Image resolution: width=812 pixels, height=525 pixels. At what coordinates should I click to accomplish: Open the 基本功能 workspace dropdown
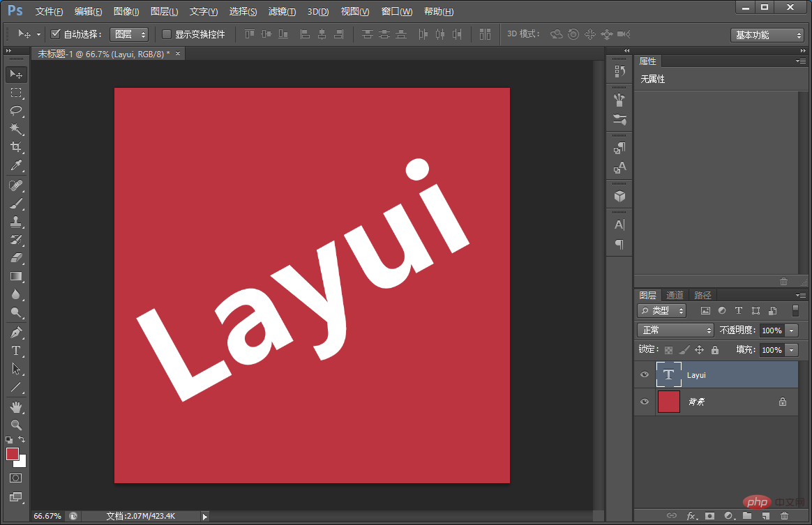coord(767,35)
